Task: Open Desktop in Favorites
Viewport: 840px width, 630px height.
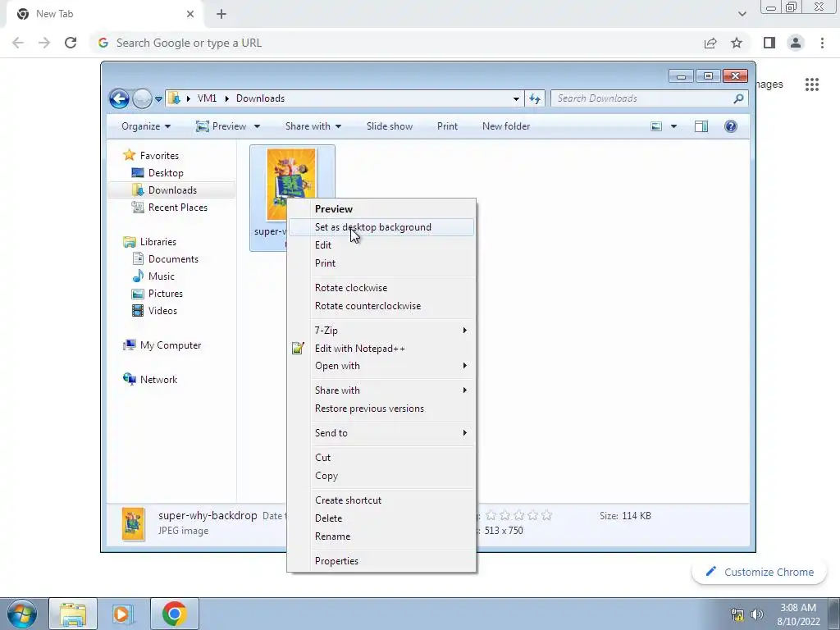Action: click(166, 173)
